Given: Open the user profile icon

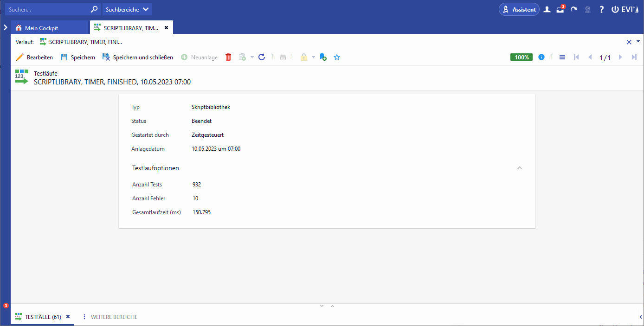Looking at the screenshot, I should pos(547,10).
